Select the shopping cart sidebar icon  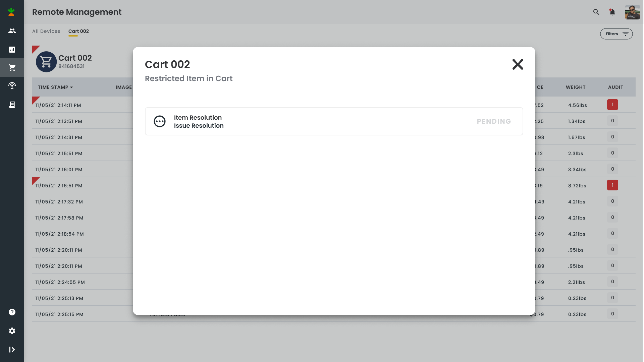[12, 68]
